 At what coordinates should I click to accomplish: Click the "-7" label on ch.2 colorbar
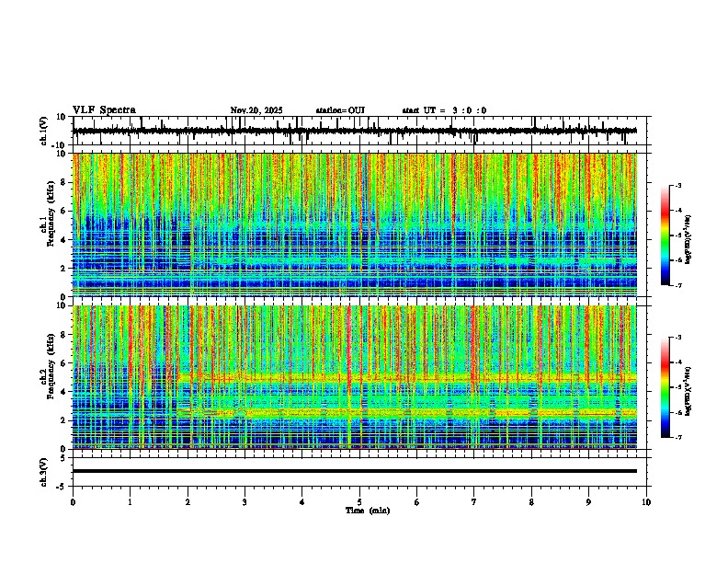click(677, 438)
